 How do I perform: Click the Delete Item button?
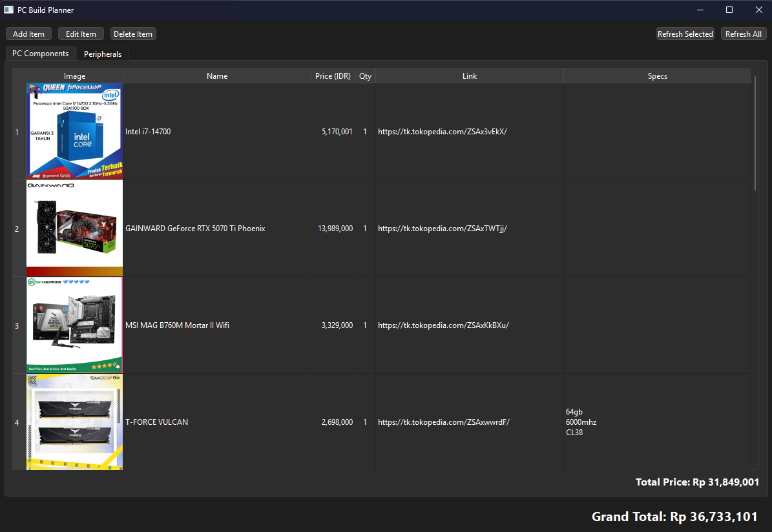coord(133,34)
